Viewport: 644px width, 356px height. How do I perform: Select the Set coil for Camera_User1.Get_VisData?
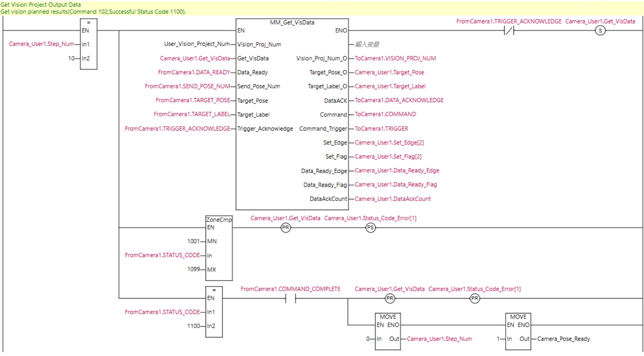[600, 30]
